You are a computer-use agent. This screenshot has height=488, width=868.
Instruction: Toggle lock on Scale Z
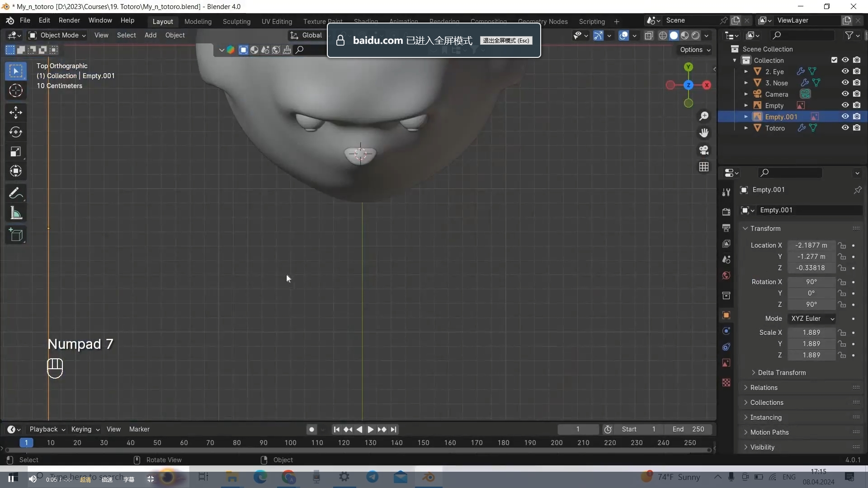842,355
